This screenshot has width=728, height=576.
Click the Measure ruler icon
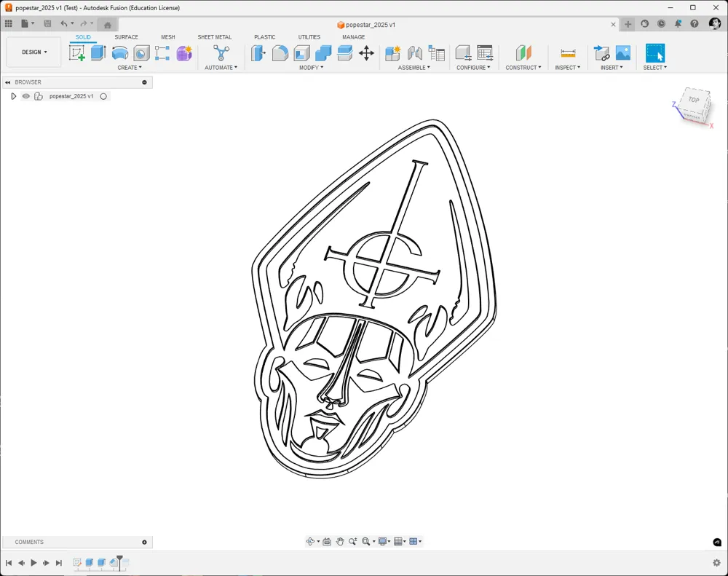[568, 53]
